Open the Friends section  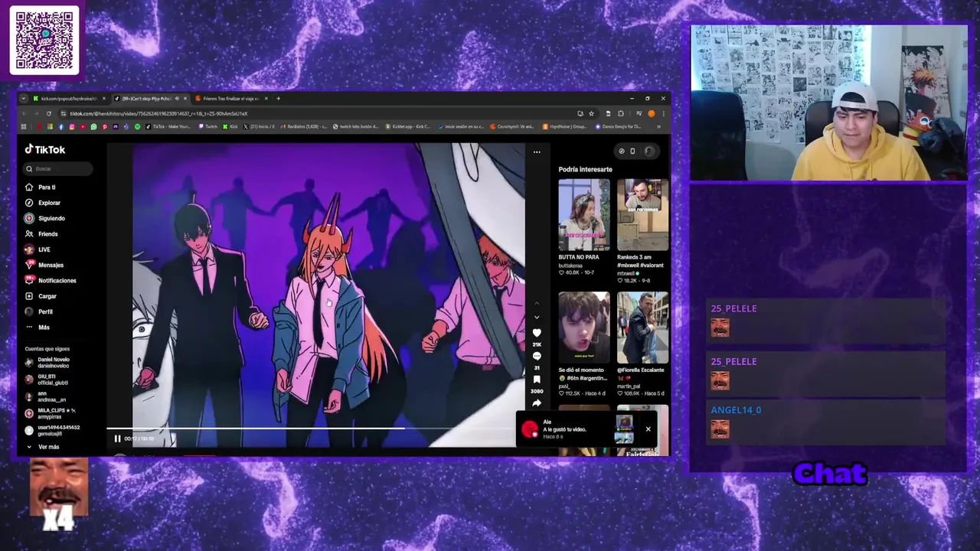41,234
